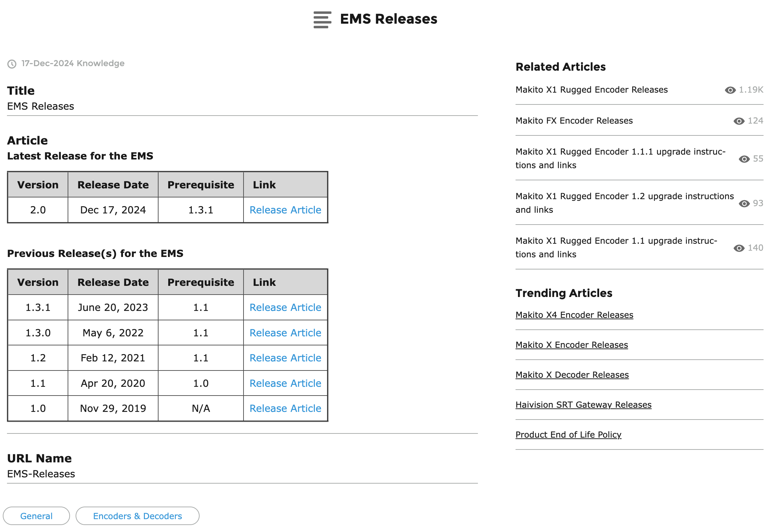Open Release Article link for version 2.0
774x532 pixels.
pos(285,210)
